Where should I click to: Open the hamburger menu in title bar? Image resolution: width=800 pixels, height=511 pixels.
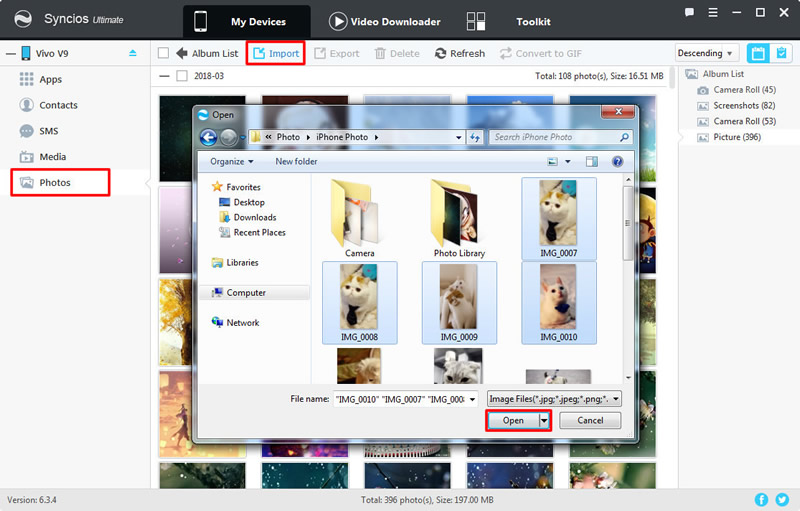[713, 13]
